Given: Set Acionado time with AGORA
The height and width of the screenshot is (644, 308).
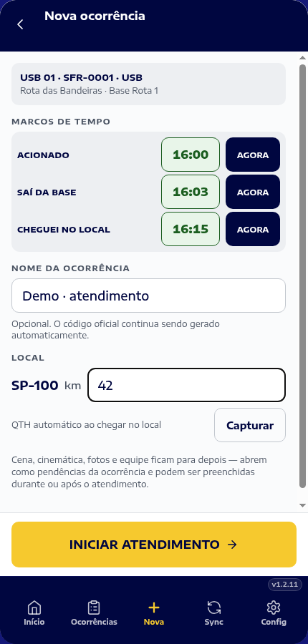Looking at the screenshot, I should 253,155.
